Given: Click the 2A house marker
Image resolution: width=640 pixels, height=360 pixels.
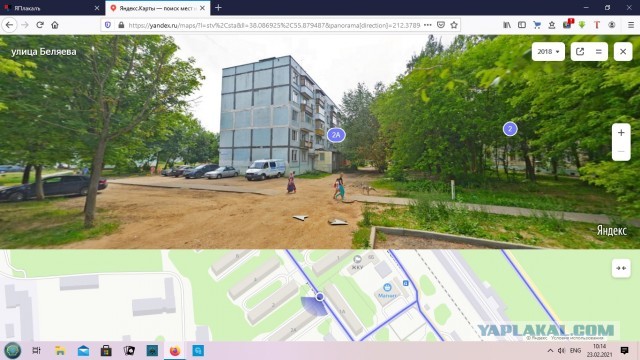Looking at the screenshot, I should (336, 135).
